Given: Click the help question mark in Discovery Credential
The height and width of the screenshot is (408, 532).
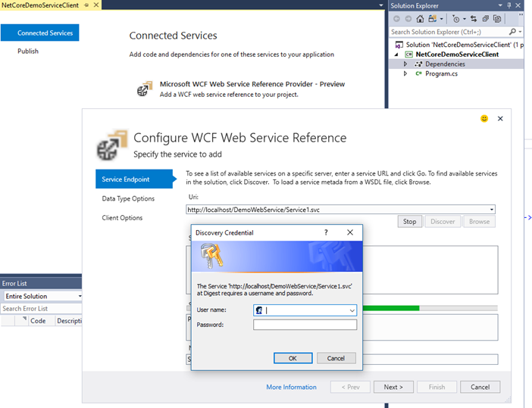Looking at the screenshot, I should 326,232.
